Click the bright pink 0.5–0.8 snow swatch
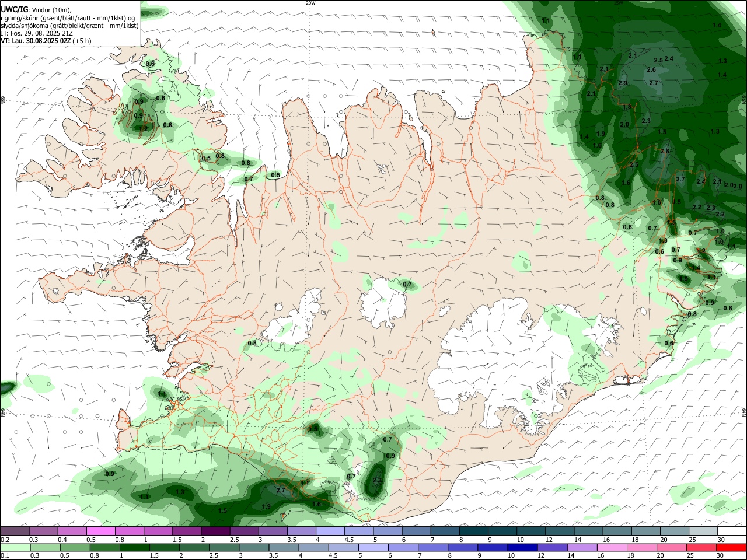 pos(100,531)
